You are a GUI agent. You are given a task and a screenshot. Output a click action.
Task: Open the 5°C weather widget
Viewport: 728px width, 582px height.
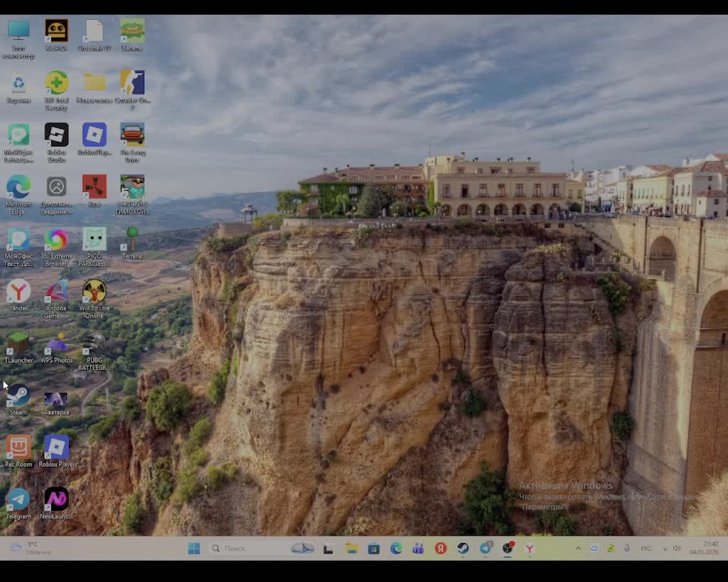click(31, 548)
